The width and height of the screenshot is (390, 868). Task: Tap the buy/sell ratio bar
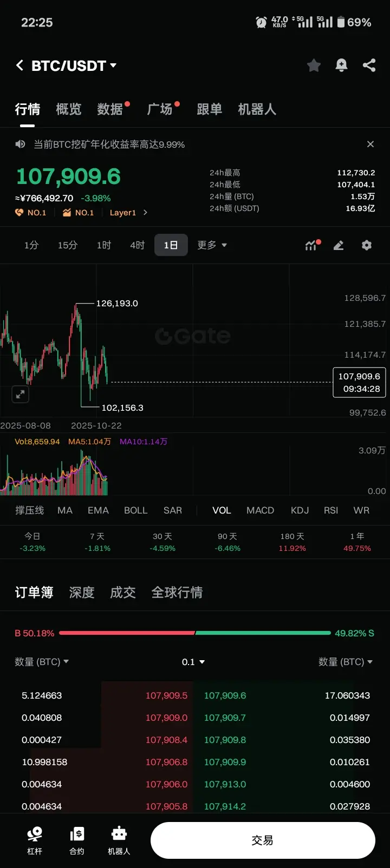(195, 633)
